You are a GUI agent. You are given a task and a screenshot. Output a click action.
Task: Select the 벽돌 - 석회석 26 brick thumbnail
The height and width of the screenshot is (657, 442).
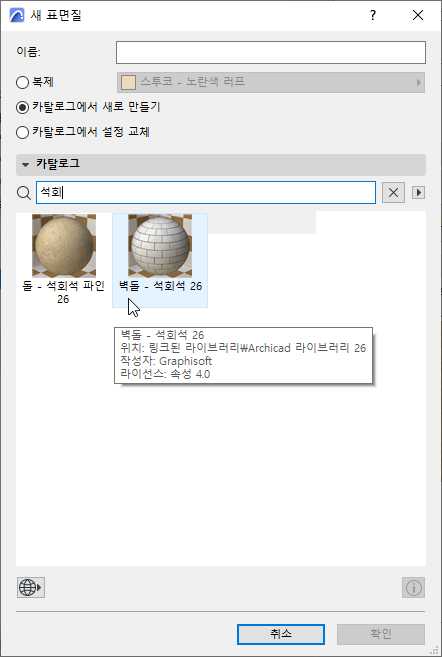(160, 246)
